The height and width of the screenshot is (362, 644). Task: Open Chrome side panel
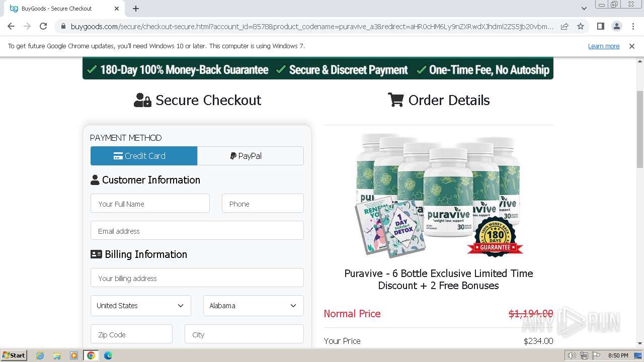[x=601, y=26]
